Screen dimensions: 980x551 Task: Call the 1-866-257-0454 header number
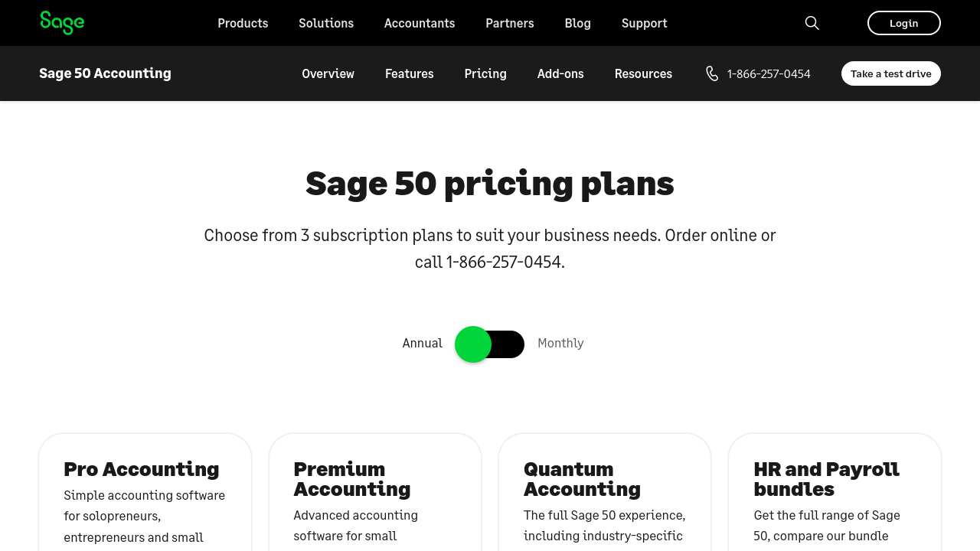(x=769, y=73)
